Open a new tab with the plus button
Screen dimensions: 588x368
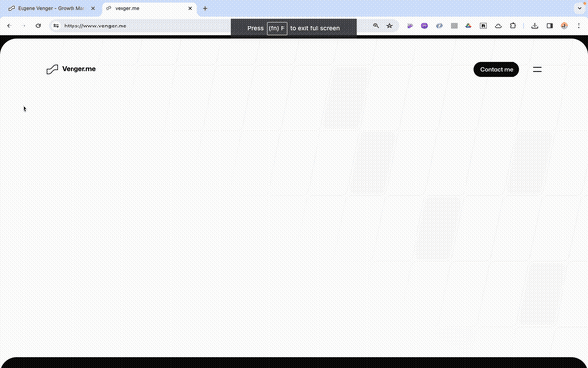(205, 8)
